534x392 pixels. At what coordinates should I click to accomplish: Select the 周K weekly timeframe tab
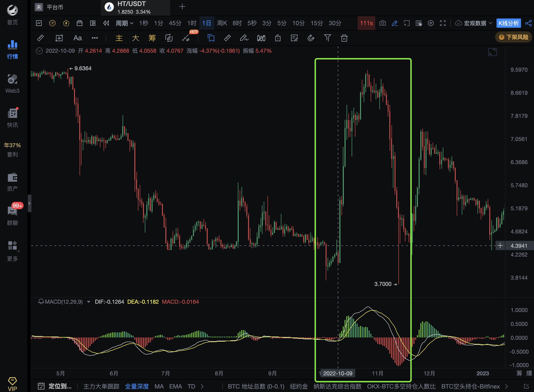222,23
